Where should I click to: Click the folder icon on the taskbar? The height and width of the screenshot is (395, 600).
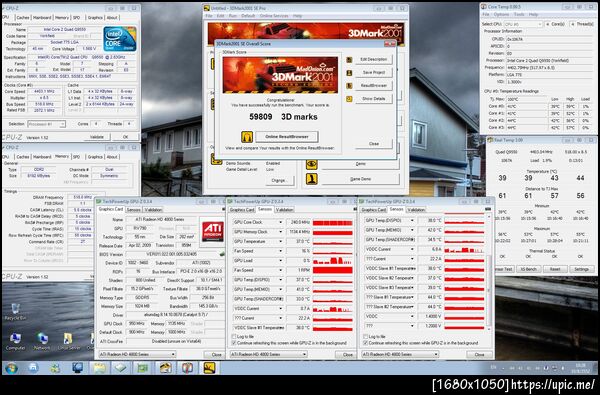click(x=99, y=368)
